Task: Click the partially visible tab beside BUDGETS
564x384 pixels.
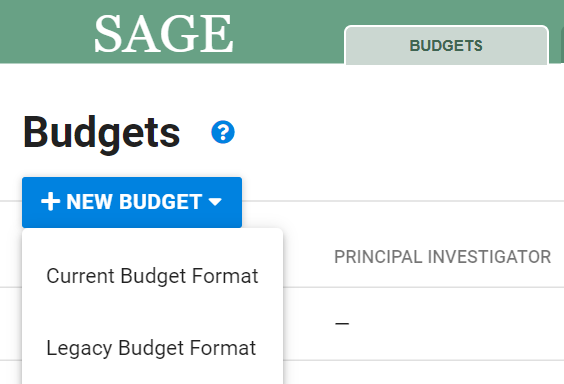Action: [x=562, y=46]
